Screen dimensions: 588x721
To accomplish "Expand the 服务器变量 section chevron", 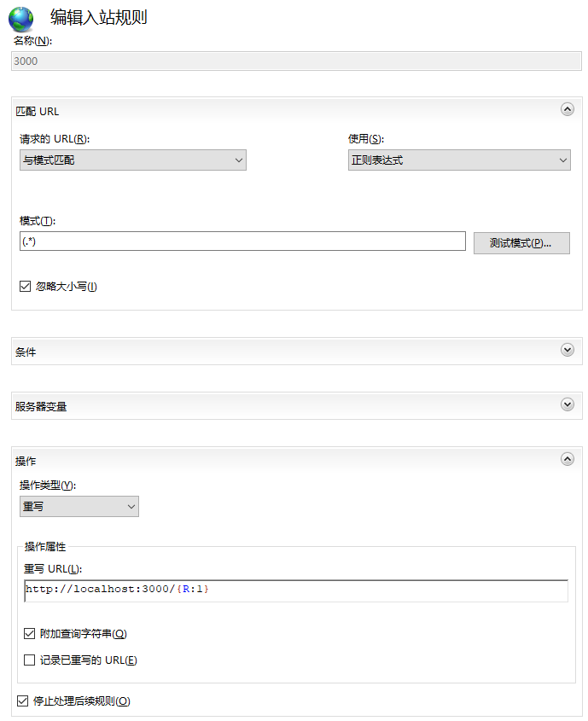I will pos(567,404).
